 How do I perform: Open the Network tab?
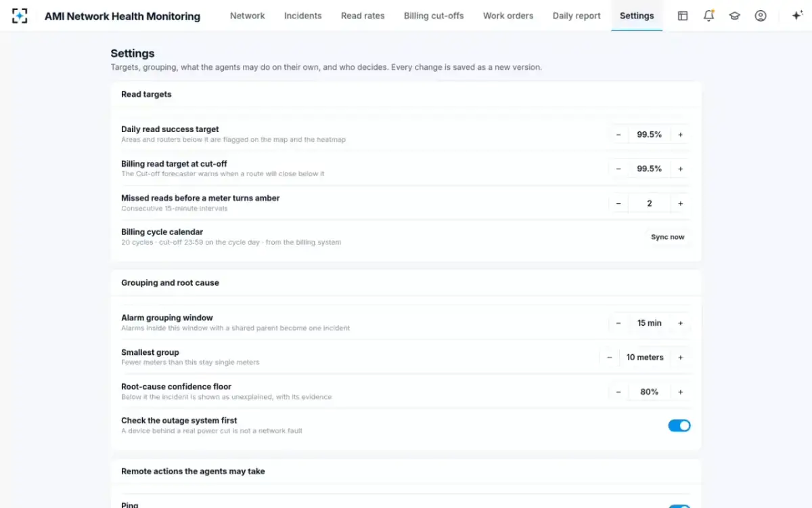point(248,16)
